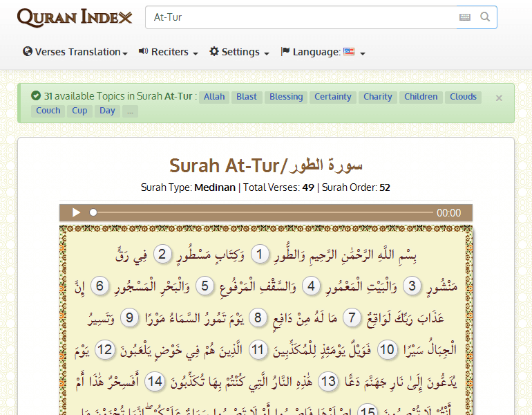The width and height of the screenshot is (532, 415).
Task: Select the Charity topic tag
Action: (378, 97)
